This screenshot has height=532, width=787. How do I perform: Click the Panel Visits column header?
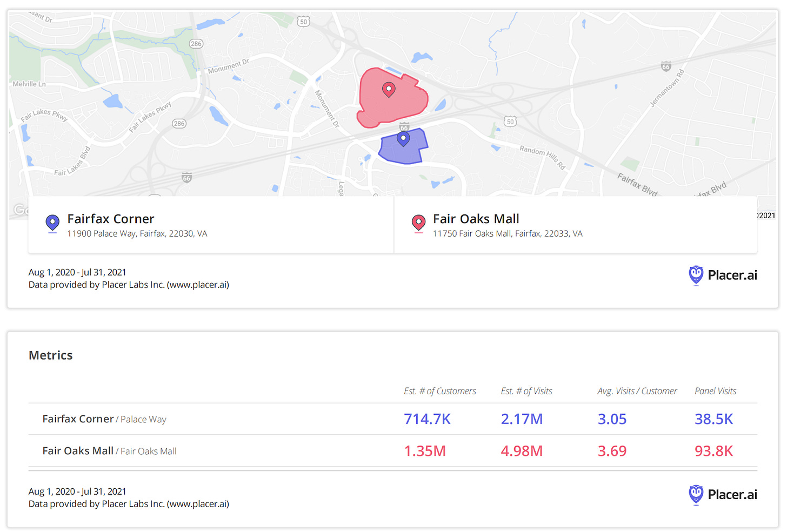point(715,391)
